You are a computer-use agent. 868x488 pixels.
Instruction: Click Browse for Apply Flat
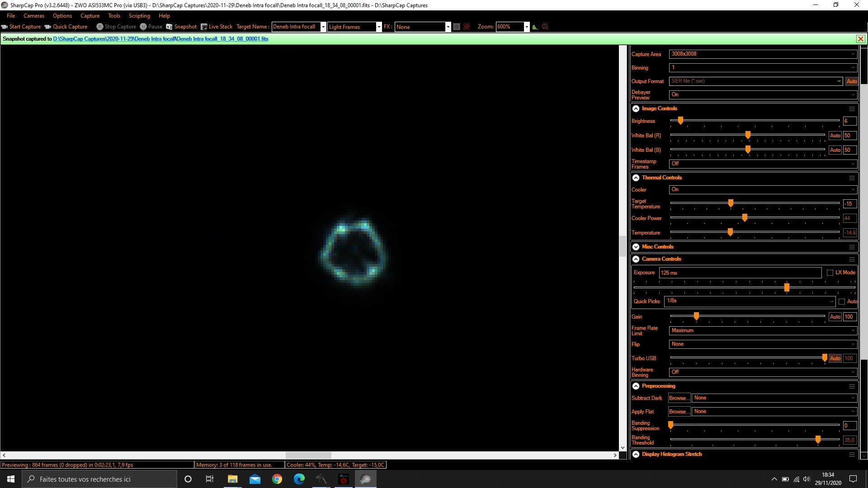679,412
